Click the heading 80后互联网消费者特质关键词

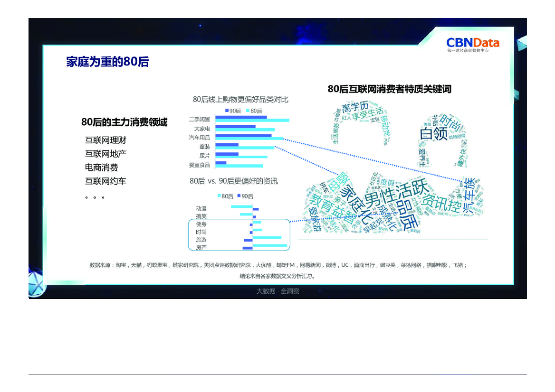[389, 89]
